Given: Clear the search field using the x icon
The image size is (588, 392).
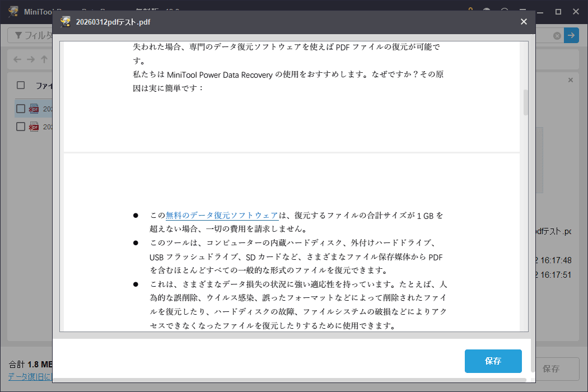Looking at the screenshot, I should 557,35.
